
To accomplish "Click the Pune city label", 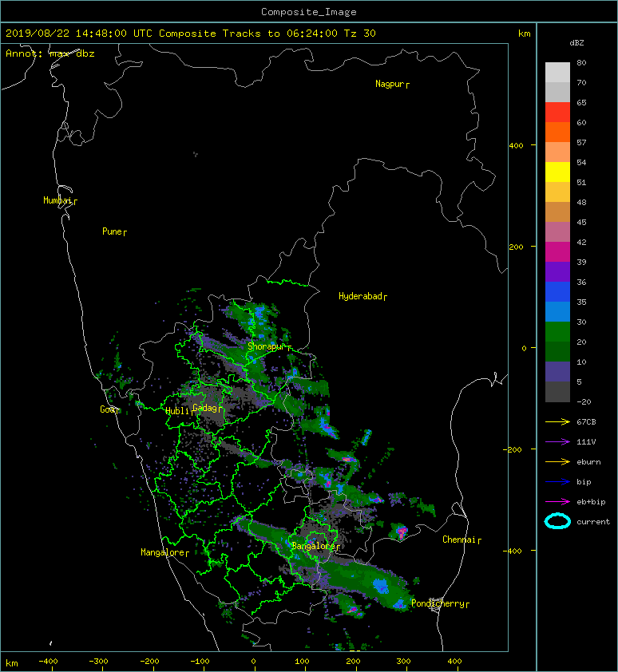I will (x=112, y=231).
